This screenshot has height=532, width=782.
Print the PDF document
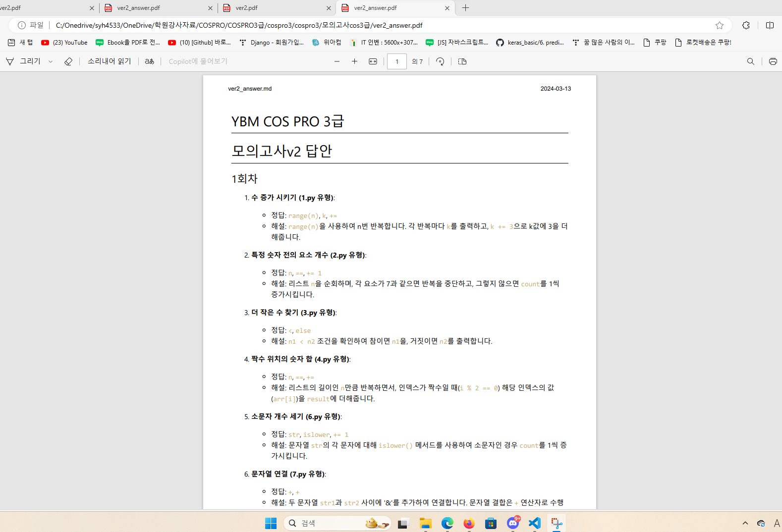(773, 61)
